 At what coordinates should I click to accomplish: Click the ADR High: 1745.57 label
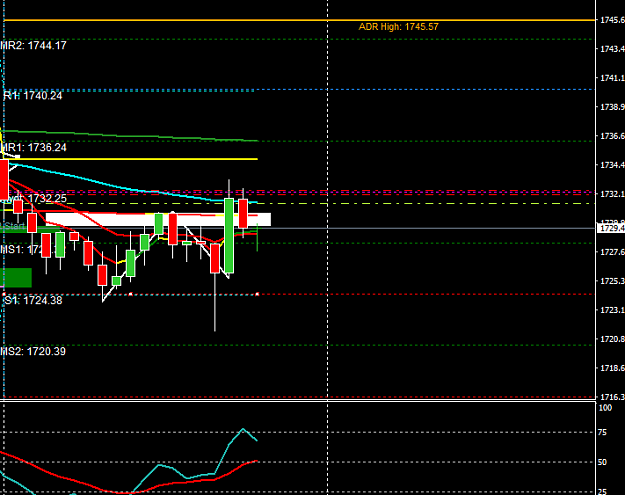click(x=398, y=27)
